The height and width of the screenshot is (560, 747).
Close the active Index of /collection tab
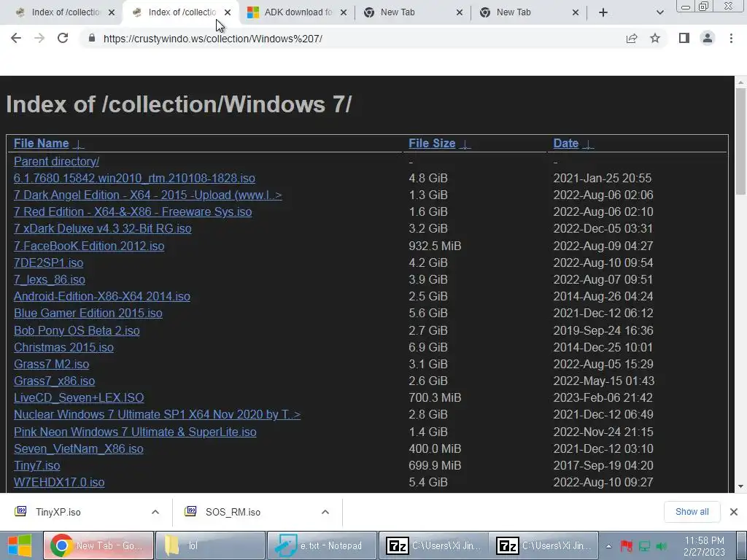[x=228, y=12]
